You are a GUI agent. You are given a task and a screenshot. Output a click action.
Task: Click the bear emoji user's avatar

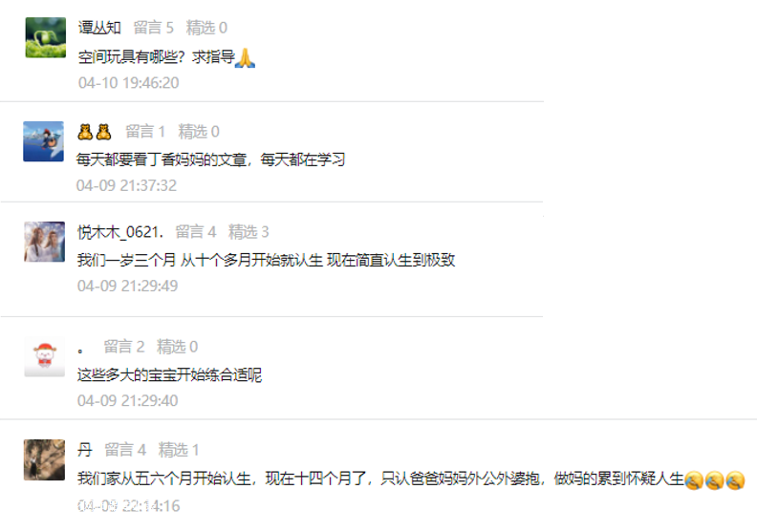(x=43, y=141)
